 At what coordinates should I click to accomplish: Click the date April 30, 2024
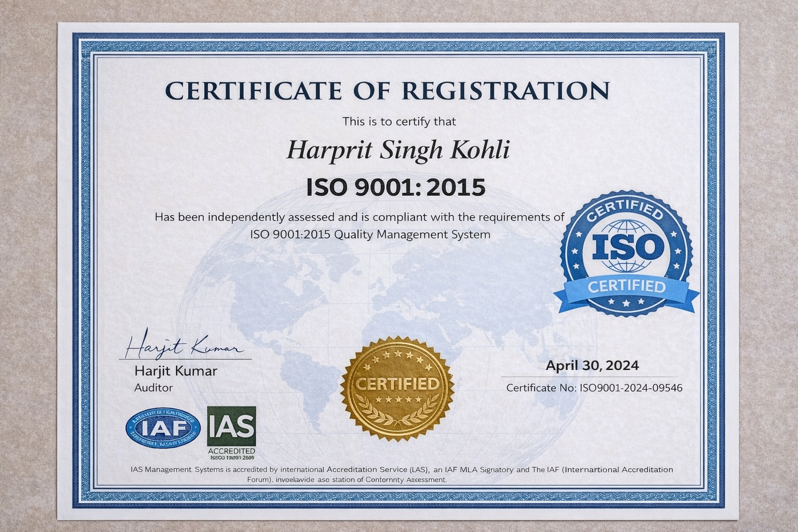(x=592, y=366)
